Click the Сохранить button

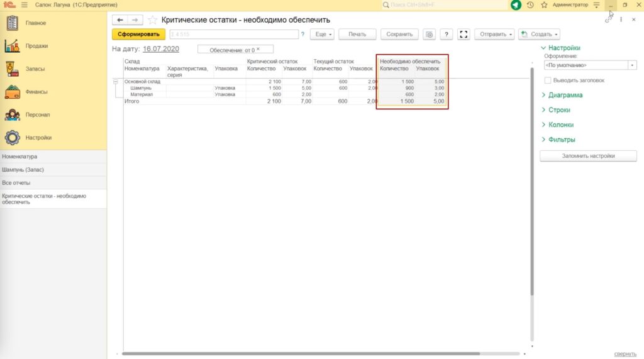[399, 35]
